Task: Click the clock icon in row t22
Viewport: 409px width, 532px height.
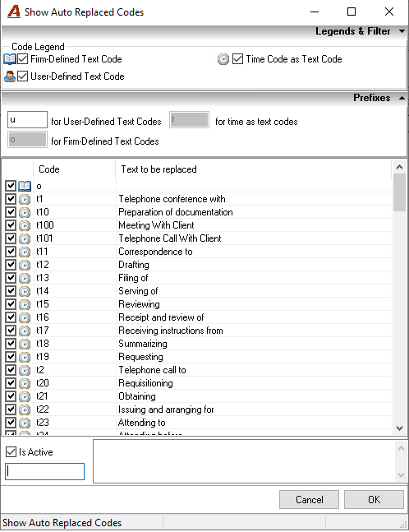Action: pyautogui.click(x=25, y=409)
